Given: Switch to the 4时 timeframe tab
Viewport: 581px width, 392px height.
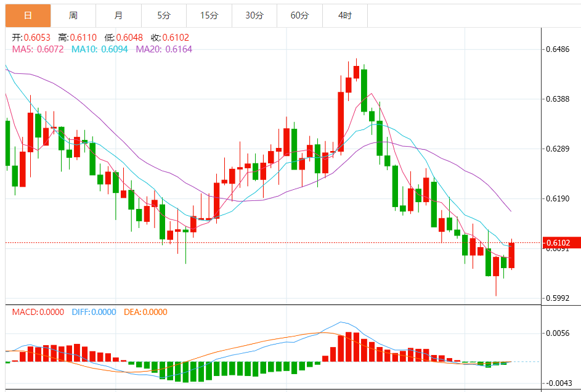Looking at the screenshot, I should tap(344, 15).
